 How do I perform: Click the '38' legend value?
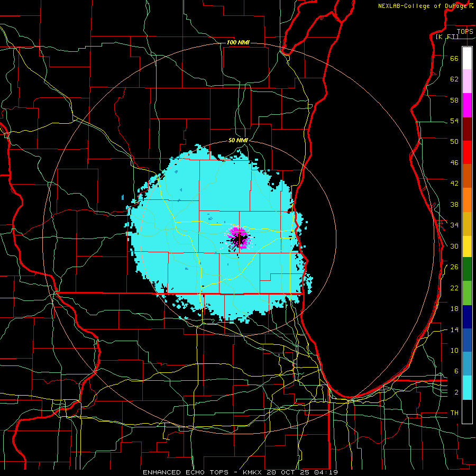pos(454,204)
